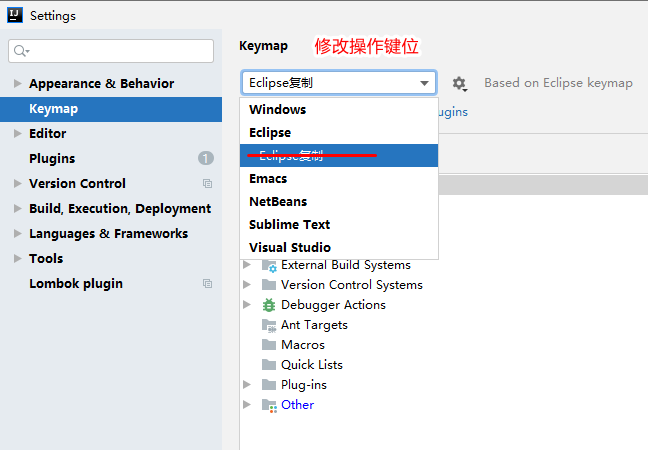Click the Version Control Systems folder icon
The image size is (648, 450).
pos(269,285)
